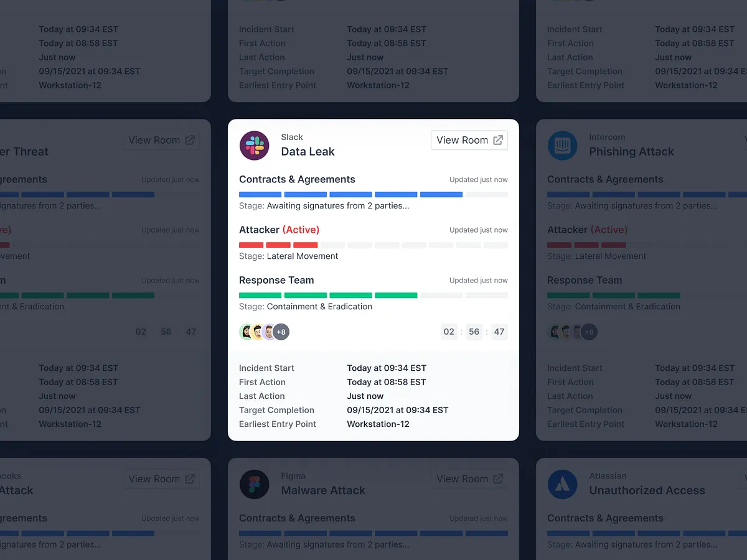
Task: Click the 47 seconds timer box on Slack card
Action: (x=499, y=332)
